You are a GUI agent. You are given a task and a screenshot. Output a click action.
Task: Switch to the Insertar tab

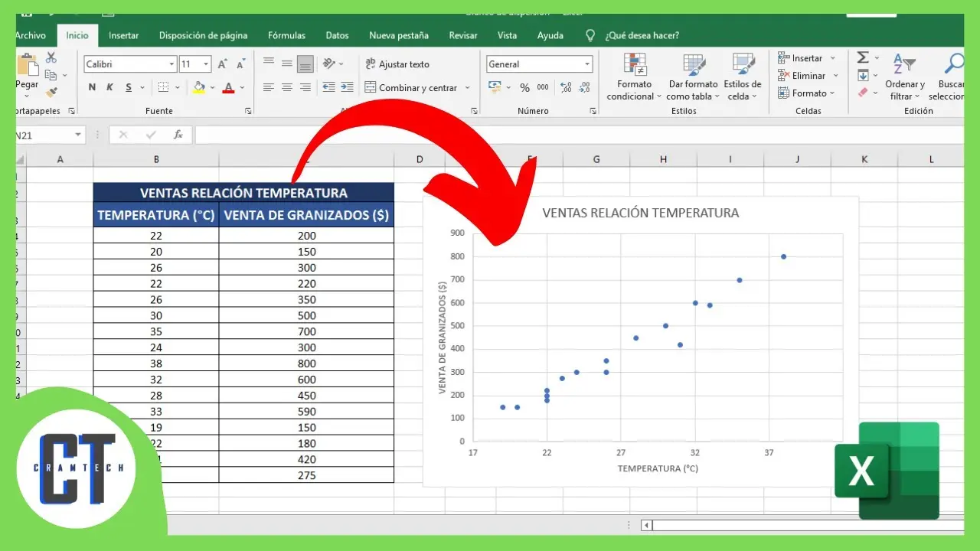click(123, 35)
